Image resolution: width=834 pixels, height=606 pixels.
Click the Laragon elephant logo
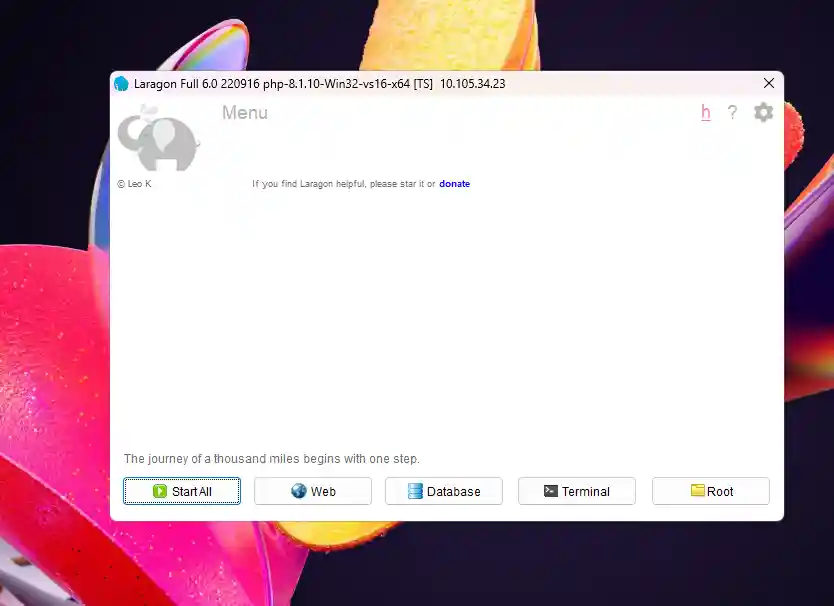click(x=159, y=139)
